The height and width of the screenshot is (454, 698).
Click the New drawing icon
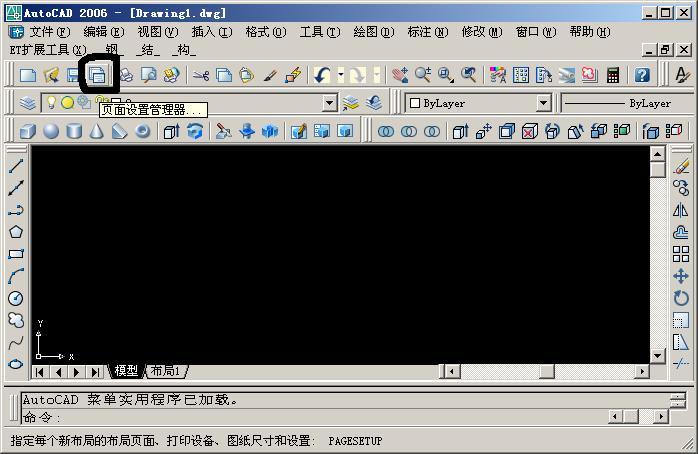tap(28, 75)
